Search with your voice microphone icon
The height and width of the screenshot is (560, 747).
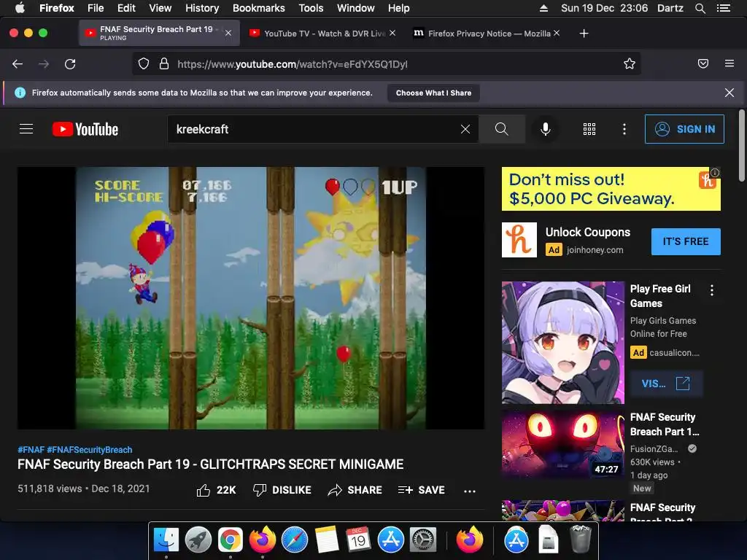coord(546,129)
